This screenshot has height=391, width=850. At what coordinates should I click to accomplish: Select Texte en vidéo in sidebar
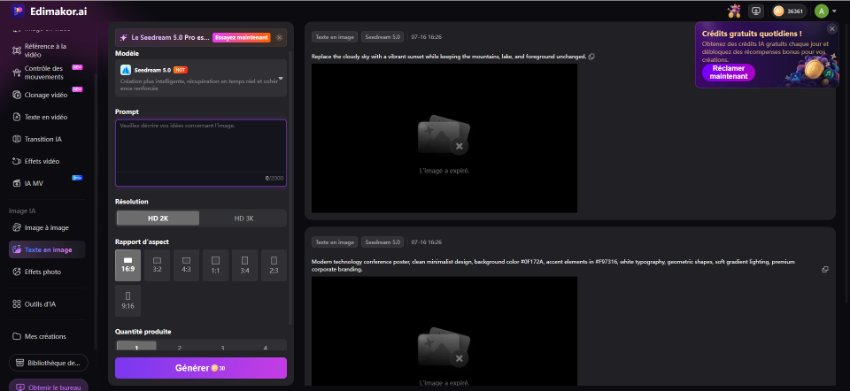coord(46,117)
